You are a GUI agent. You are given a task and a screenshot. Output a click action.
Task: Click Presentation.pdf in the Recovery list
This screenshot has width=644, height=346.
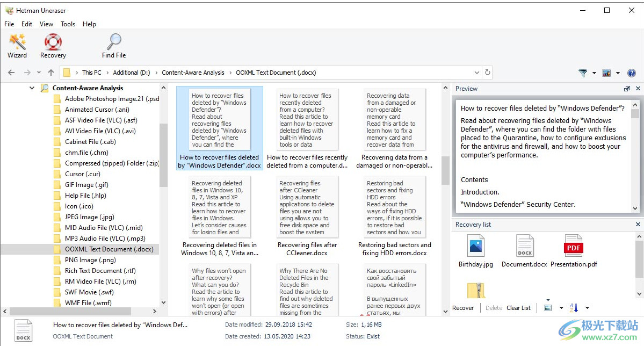point(574,251)
